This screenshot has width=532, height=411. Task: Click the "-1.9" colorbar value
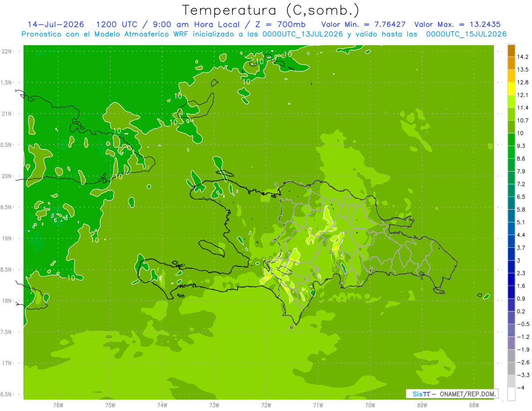tap(523, 350)
